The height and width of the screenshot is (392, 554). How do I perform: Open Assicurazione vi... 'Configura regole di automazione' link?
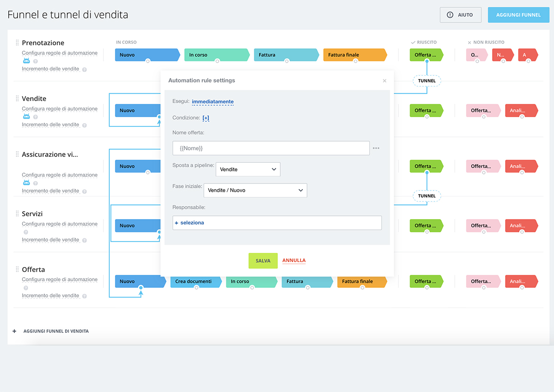coord(60,175)
